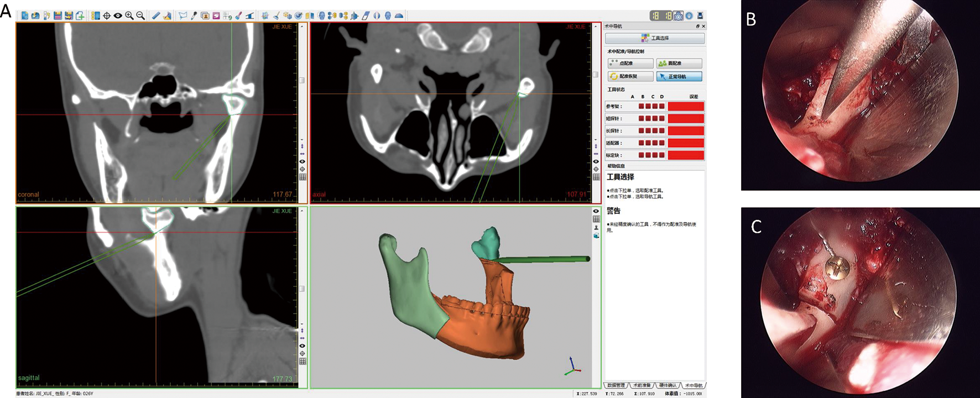Open the 硬件确认 tab
Image resolution: width=980 pixels, height=398 pixels.
tap(668, 385)
